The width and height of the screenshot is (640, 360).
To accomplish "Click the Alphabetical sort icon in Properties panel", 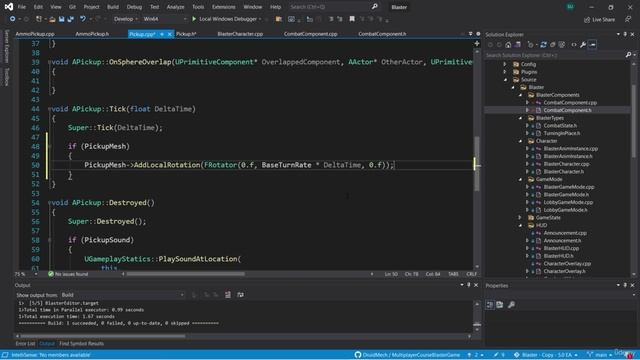I will (x=500, y=304).
